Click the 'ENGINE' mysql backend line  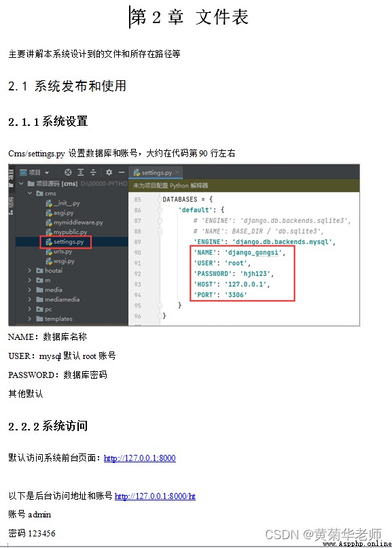(264, 242)
